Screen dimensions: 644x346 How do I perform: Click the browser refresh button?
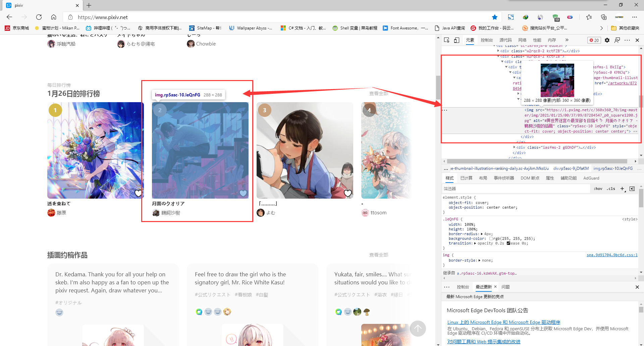[x=39, y=17]
